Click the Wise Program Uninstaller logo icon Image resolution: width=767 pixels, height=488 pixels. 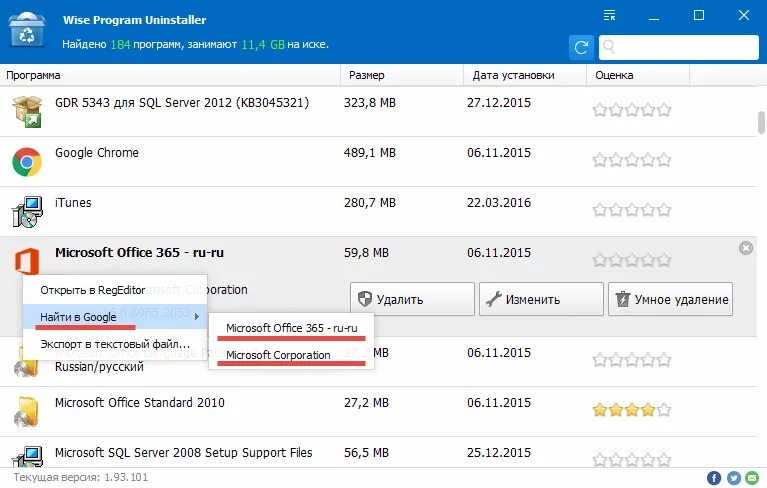(x=27, y=30)
